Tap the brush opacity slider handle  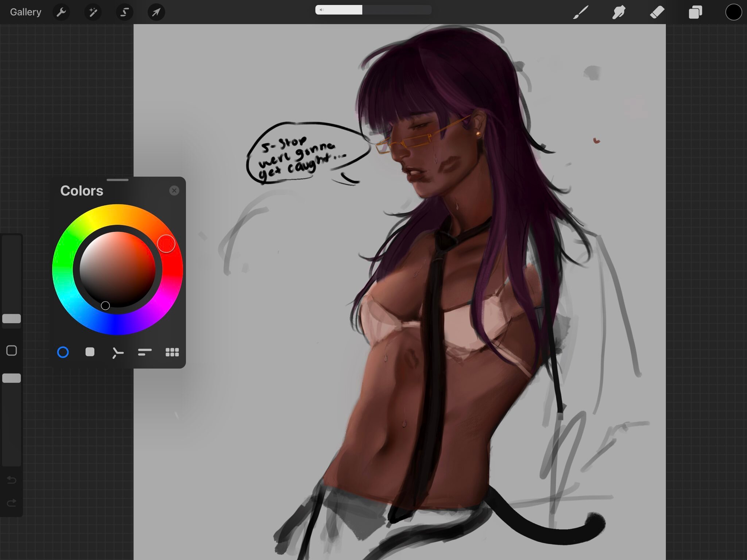coord(12,378)
